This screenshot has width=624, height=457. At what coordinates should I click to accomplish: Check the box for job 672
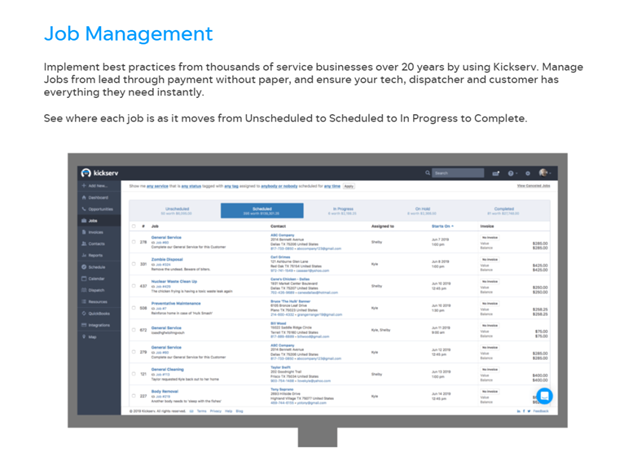134,330
